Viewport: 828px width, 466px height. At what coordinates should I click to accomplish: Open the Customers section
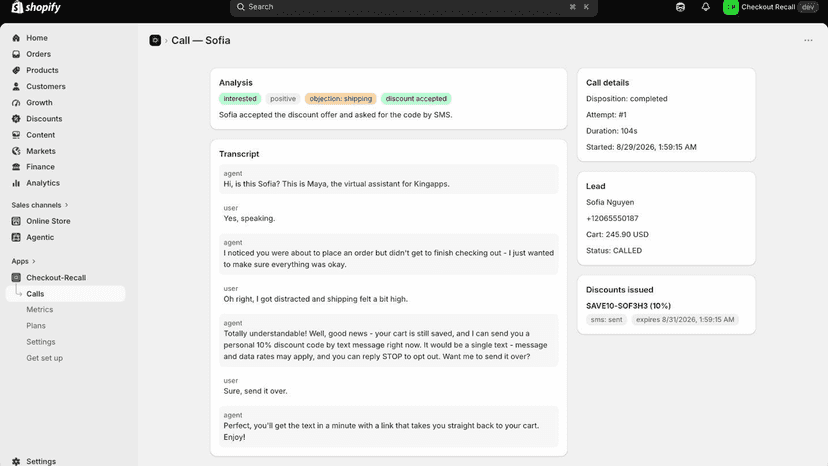point(46,86)
